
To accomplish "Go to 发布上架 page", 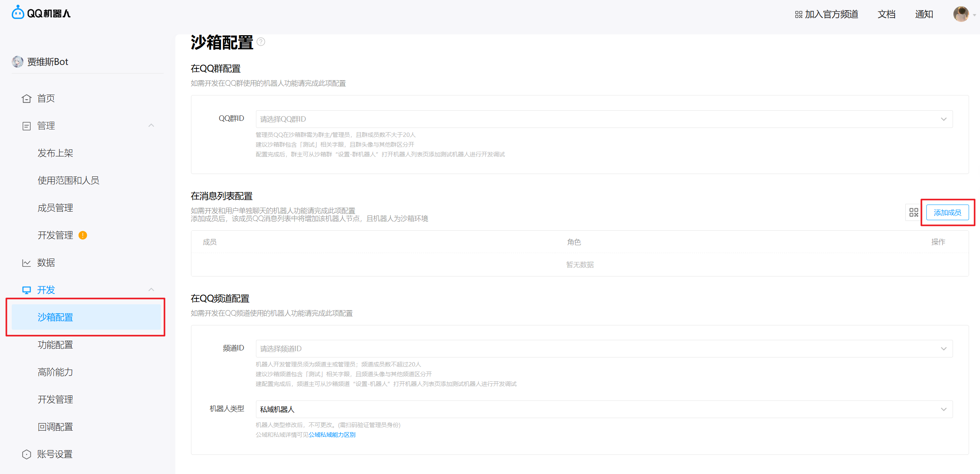I will pyautogui.click(x=55, y=153).
